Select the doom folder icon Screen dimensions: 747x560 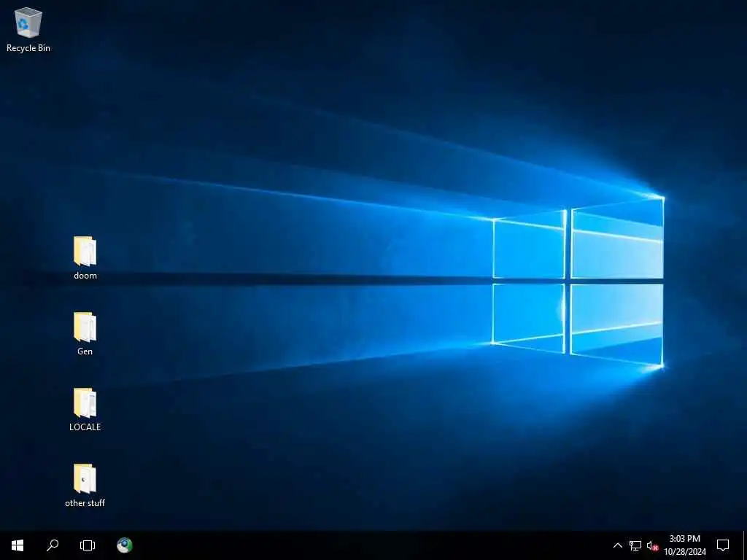pyautogui.click(x=85, y=251)
